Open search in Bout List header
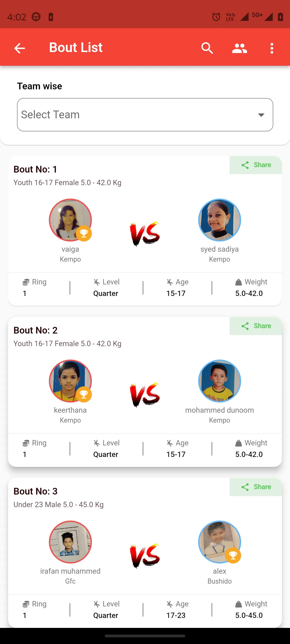Screen dimensions: 290x644 (207, 48)
